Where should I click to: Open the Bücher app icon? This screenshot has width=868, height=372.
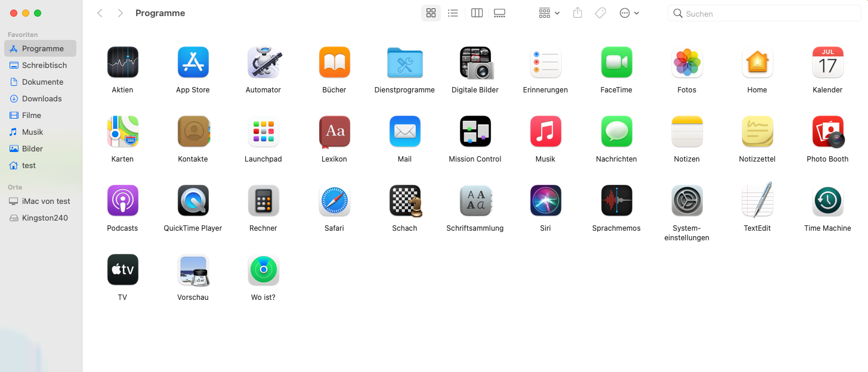(334, 62)
